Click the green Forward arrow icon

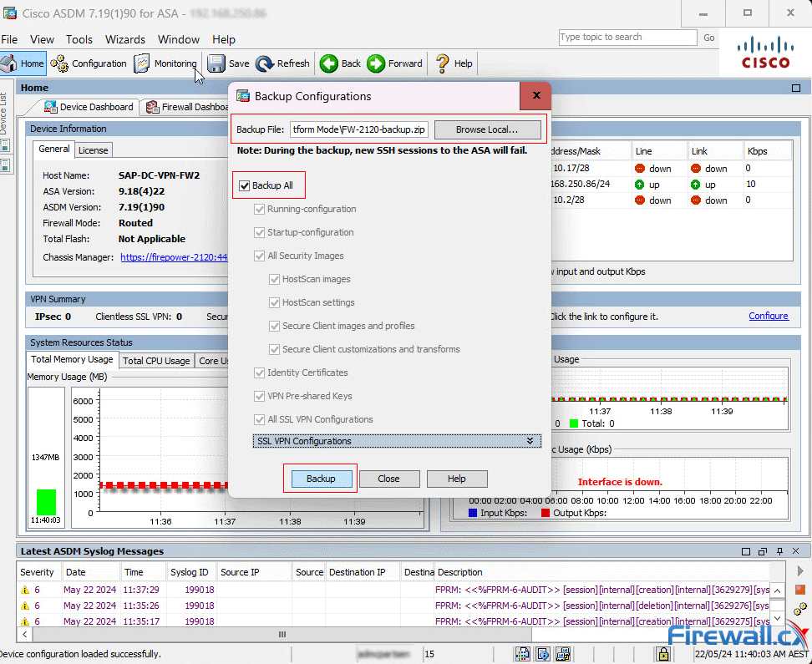click(376, 63)
